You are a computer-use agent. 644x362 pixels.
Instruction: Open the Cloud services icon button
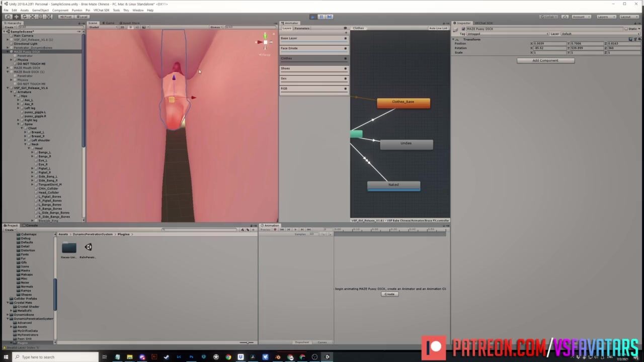point(565,17)
